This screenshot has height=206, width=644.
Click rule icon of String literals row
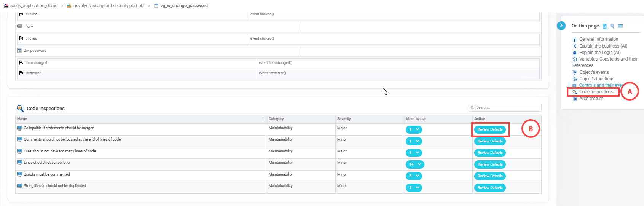20,186
